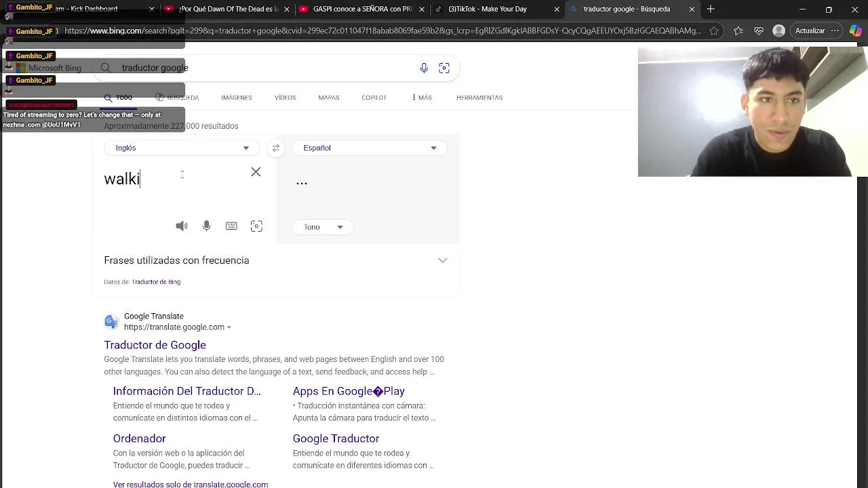Select the BÚSQUEDA search tab
This screenshot has width=868, height=488.
click(x=177, y=98)
